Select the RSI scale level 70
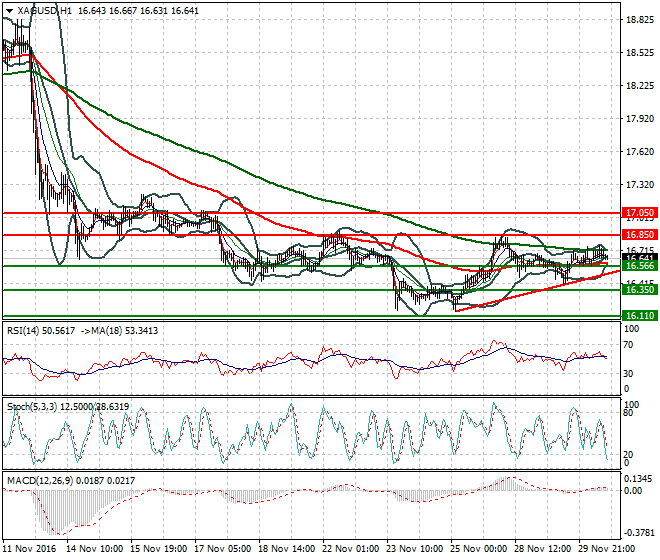 click(x=628, y=345)
